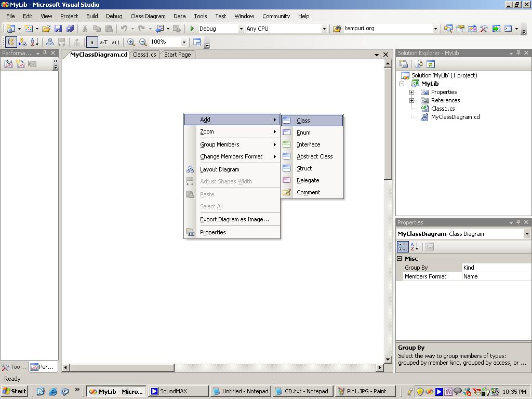Image resolution: width=532 pixels, height=399 pixels.
Task: Click the Group by Access icon
Action: 22,42
